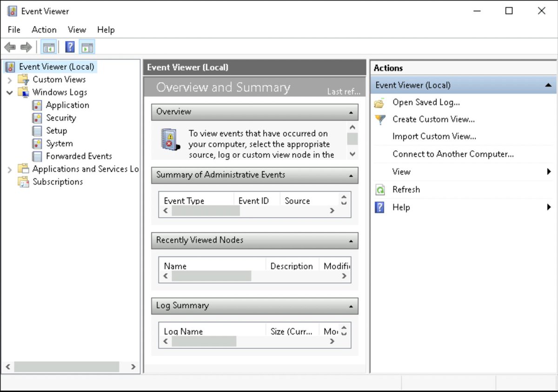Click the Event ID column header
This screenshot has height=392, width=558.
tap(257, 200)
